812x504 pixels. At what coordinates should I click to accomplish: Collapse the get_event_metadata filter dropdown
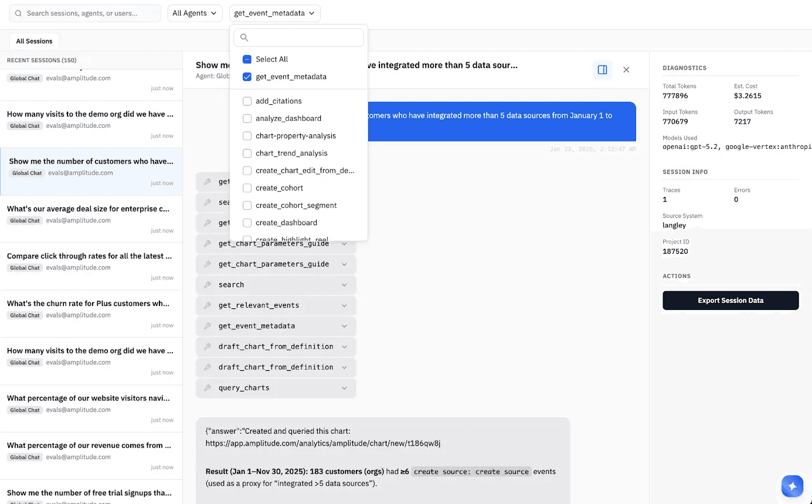tap(274, 13)
